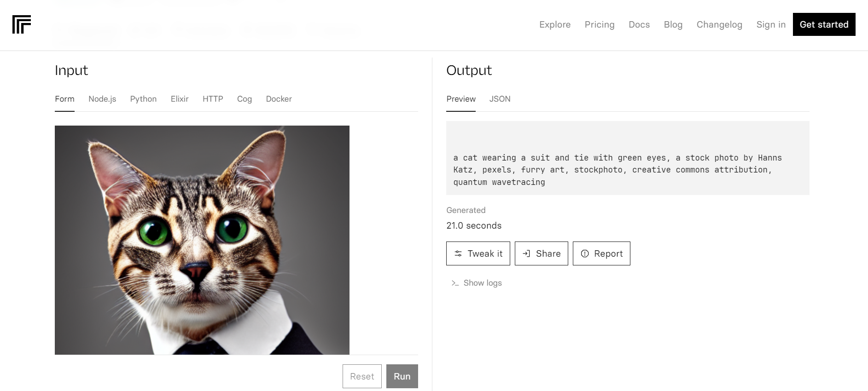This screenshot has width=868, height=391.
Task: Click the cat input image thumbnail
Action: pyautogui.click(x=202, y=240)
